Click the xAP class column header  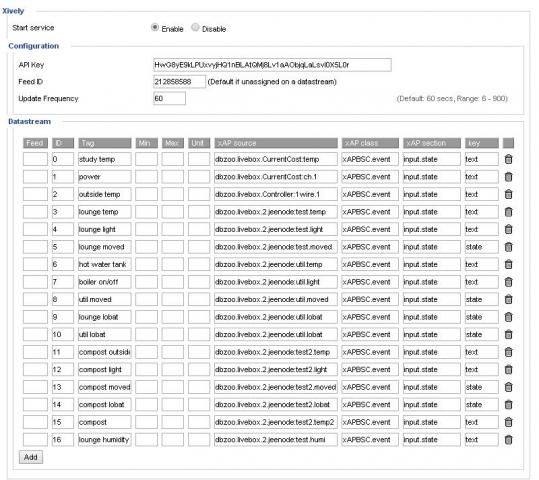point(370,143)
